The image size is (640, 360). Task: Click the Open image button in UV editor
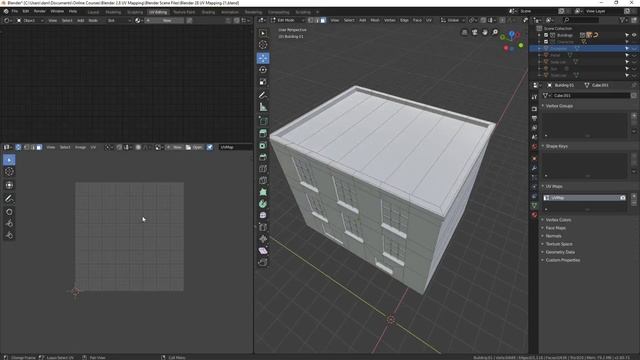(x=194, y=147)
